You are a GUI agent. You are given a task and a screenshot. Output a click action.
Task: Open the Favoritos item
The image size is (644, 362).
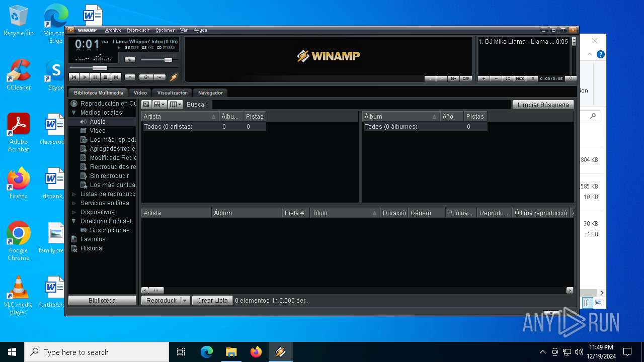pyautogui.click(x=103, y=239)
